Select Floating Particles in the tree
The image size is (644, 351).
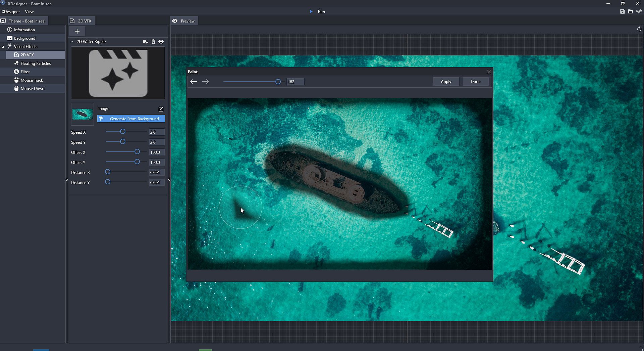click(x=36, y=63)
